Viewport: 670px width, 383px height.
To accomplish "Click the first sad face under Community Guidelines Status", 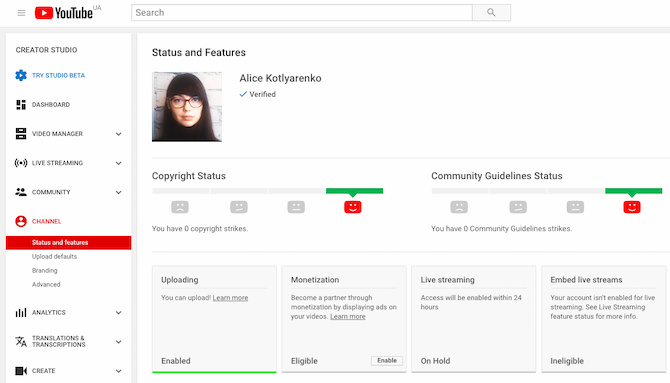I will point(459,207).
